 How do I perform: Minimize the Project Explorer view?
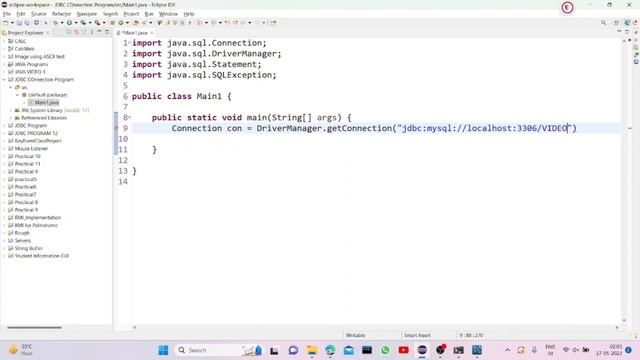tap(99, 32)
